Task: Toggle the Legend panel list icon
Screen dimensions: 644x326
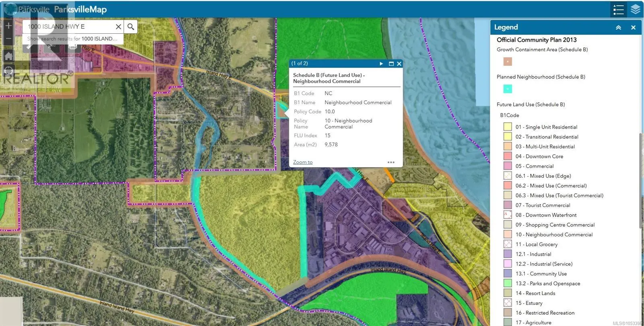Action: (x=619, y=9)
